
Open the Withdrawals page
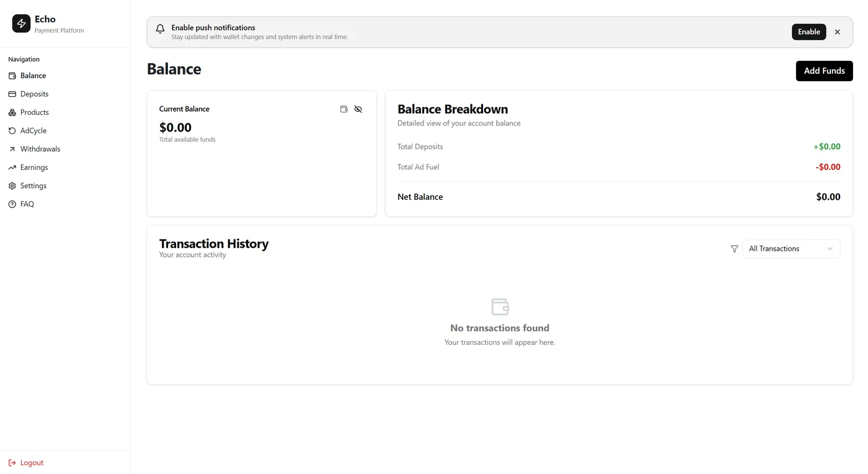64,149
